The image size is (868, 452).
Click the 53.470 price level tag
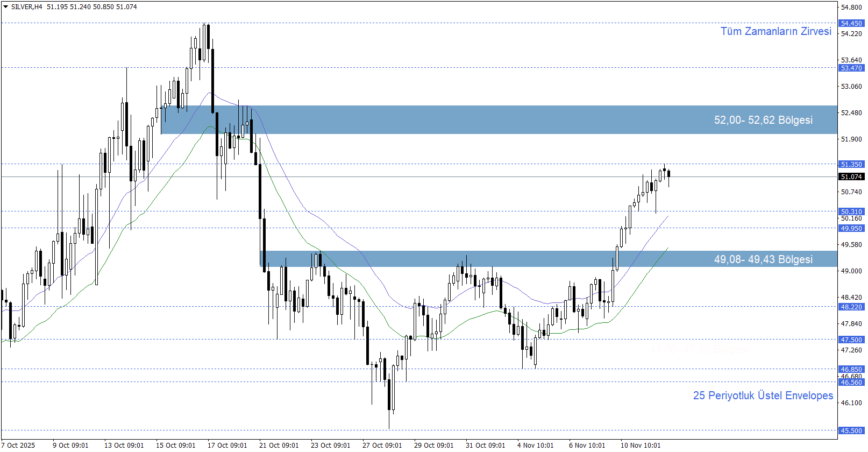[851, 68]
